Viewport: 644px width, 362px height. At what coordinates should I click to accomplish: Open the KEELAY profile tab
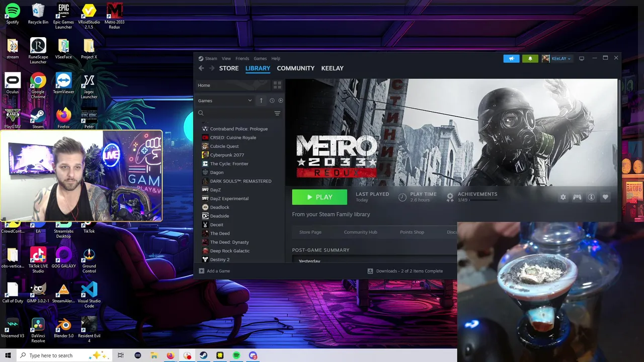click(x=333, y=68)
